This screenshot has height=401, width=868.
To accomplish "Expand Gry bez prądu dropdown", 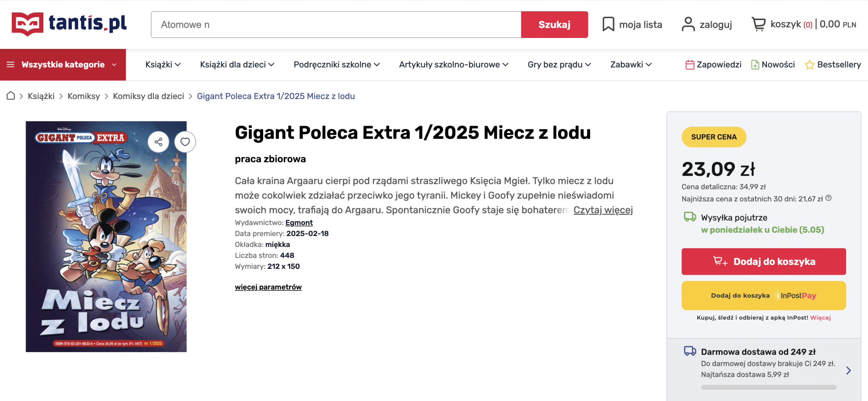I will (x=559, y=64).
